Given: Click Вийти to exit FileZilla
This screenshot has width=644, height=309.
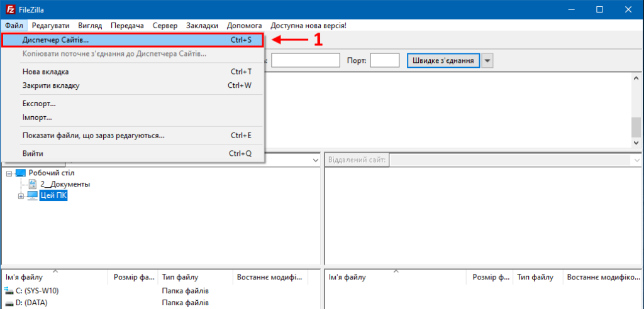Looking at the screenshot, I should click(x=33, y=153).
